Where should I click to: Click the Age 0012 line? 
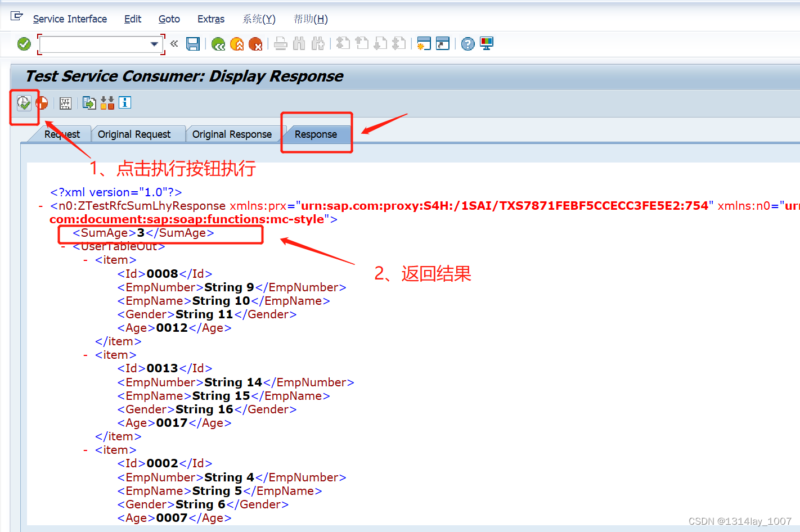tap(174, 328)
